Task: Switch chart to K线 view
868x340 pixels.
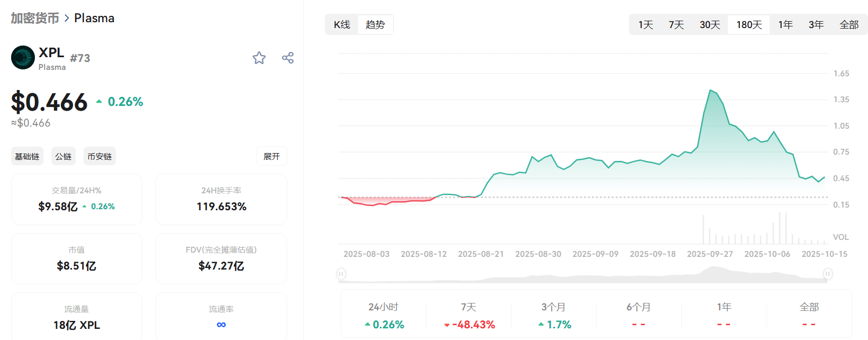Action: tap(342, 25)
